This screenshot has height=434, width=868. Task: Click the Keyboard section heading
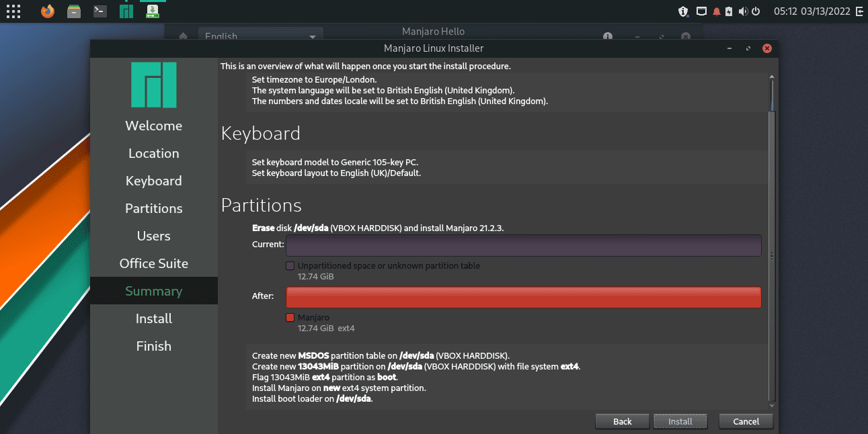point(261,134)
